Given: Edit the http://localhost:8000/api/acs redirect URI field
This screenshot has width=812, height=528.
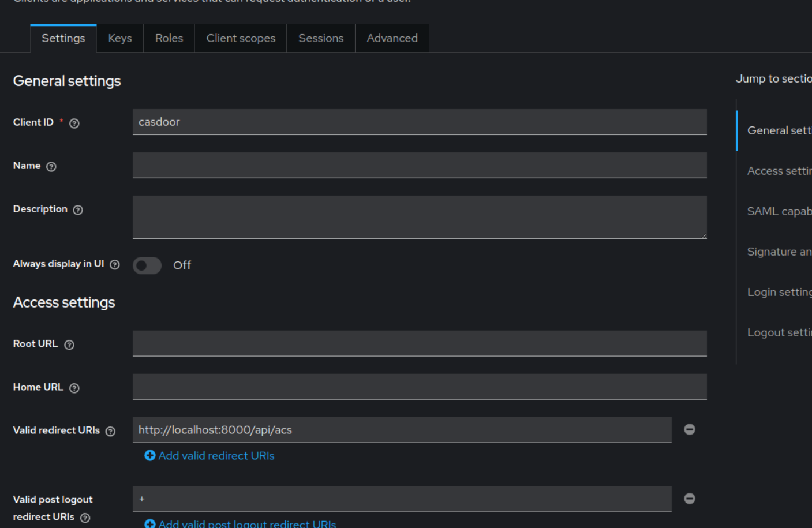Looking at the screenshot, I should (402, 430).
